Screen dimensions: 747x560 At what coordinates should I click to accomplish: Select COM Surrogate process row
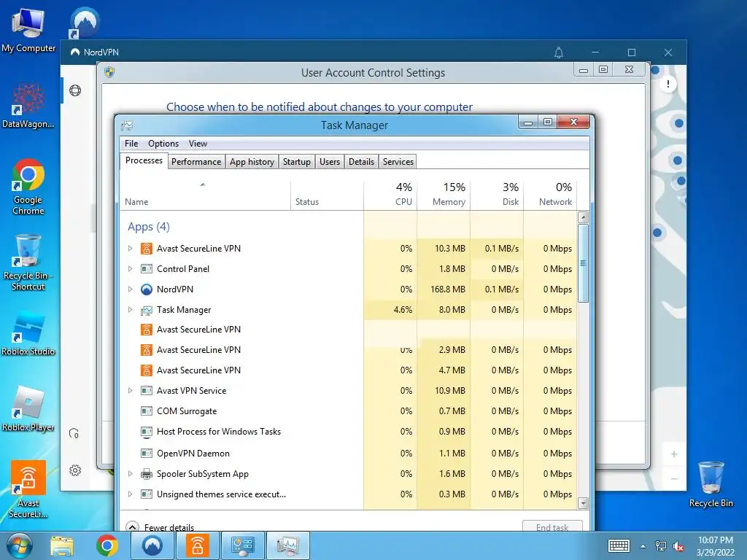348,411
